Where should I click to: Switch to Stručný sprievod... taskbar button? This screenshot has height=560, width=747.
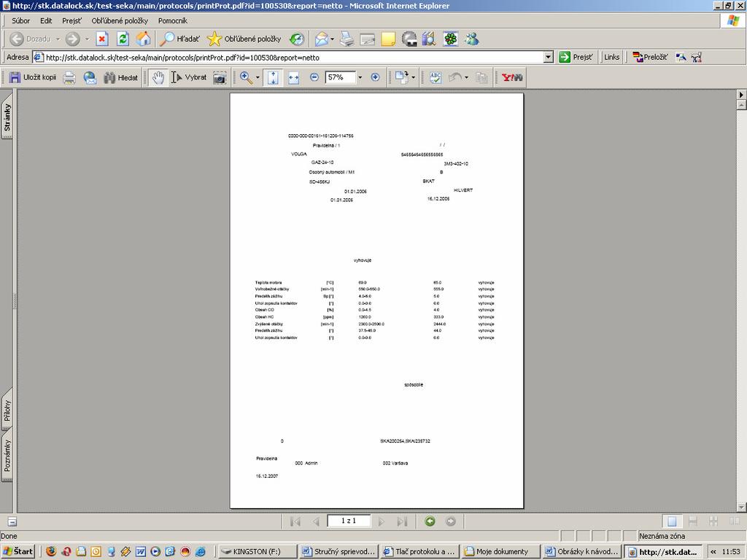click(x=338, y=551)
